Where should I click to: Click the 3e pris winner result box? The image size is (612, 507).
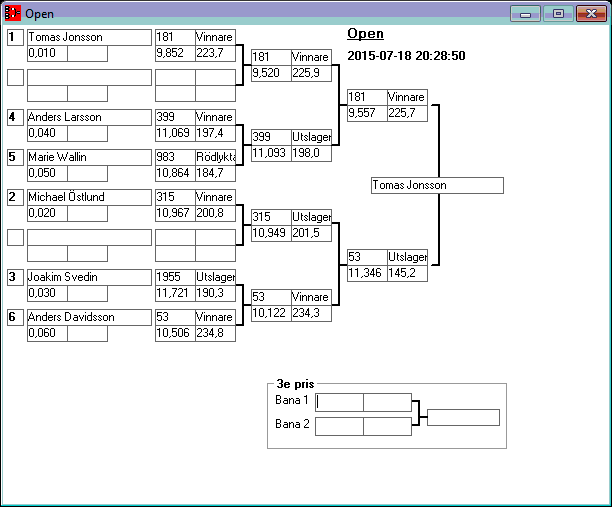click(463, 417)
